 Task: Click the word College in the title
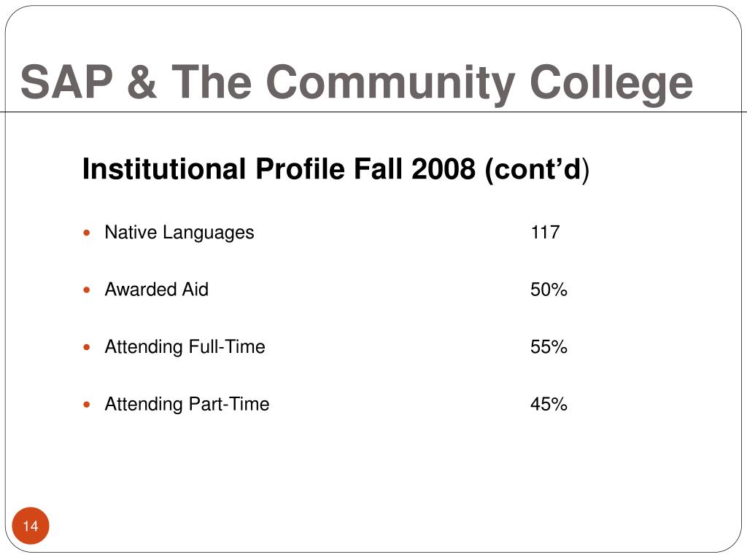(x=611, y=85)
